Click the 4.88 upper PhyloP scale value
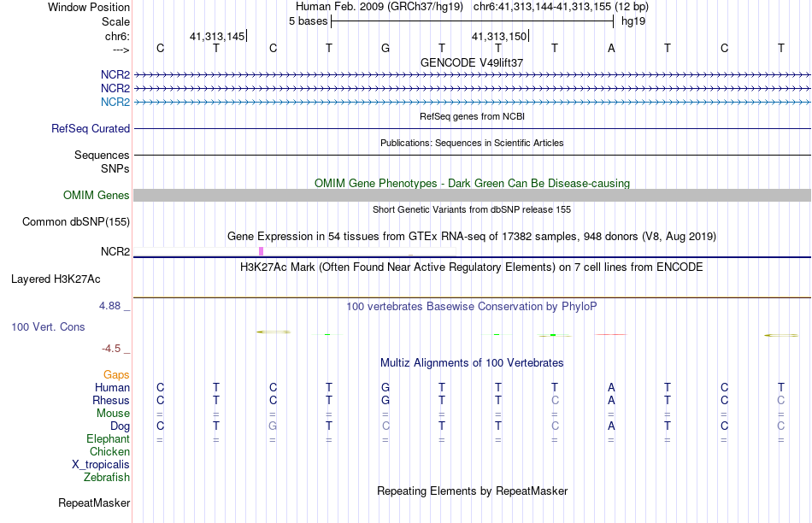The image size is (812, 523). point(109,306)
